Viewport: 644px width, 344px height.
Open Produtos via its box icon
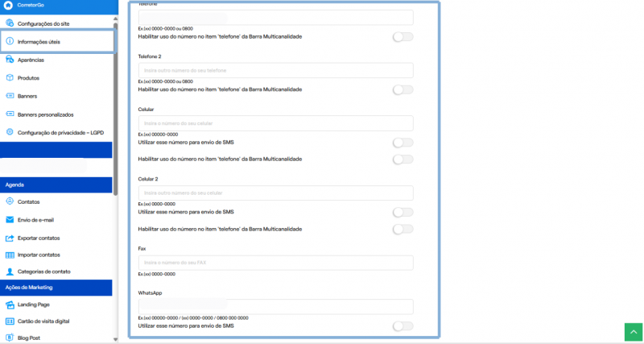tap(10, 77)
